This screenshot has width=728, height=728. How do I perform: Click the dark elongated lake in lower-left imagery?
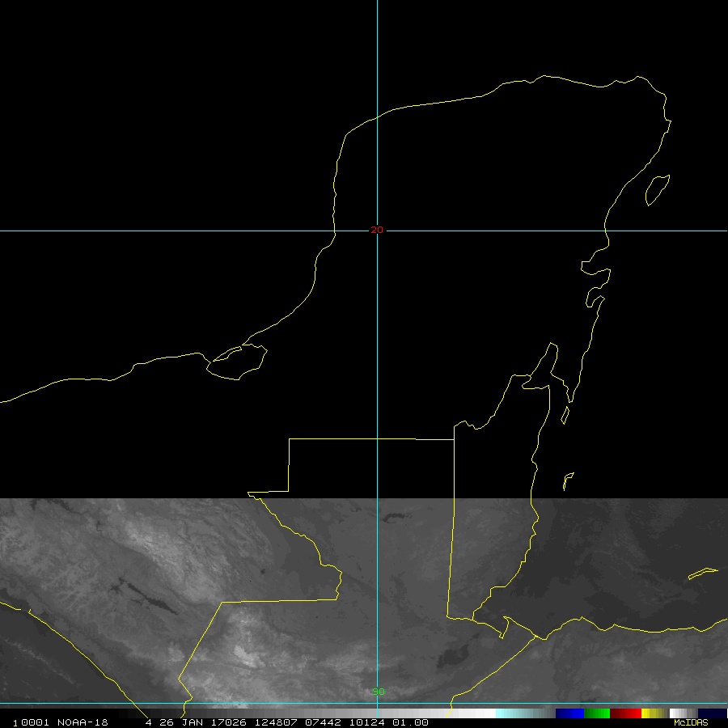pyautogui.click(x=150, y=599)
